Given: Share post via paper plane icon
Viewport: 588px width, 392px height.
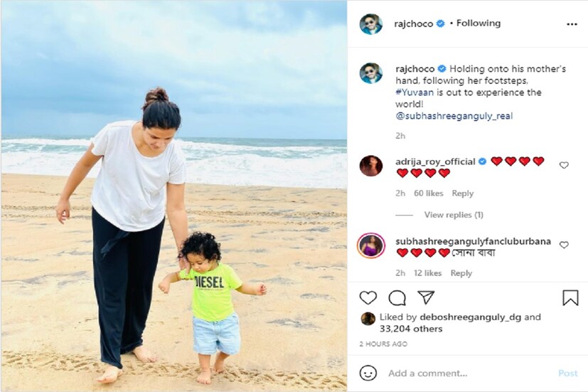Looking at the screenshot, I should click(427, 297).
